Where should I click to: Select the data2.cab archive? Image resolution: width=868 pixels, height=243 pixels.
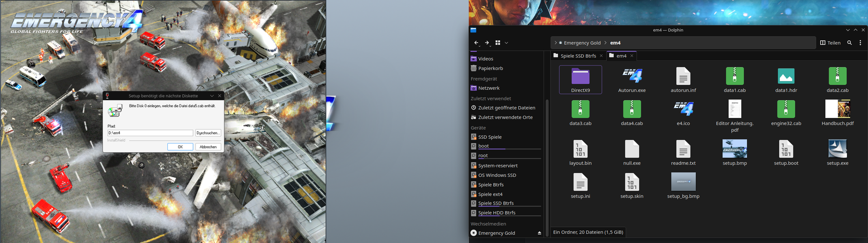tap(838, 80)
